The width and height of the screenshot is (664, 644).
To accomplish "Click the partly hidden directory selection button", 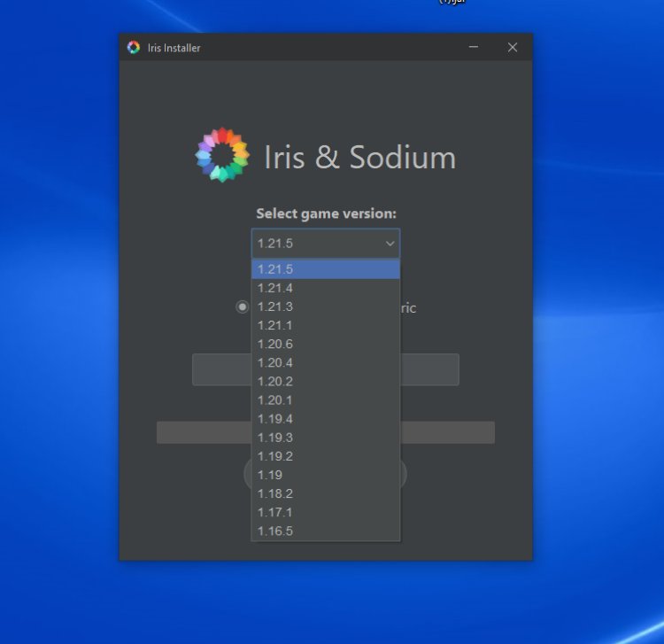I will (x=325, y=369).
